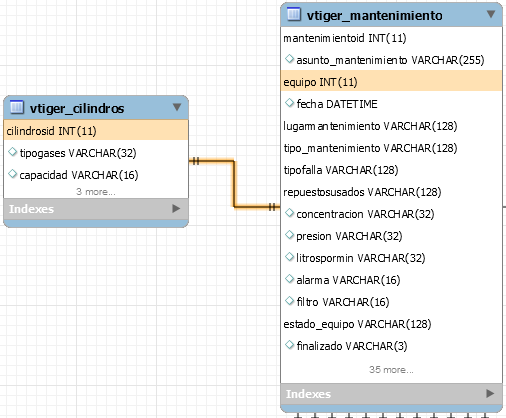The width and height of the screenshot is (506, 418).
Task: Select the orange relationship line between tables
Action: pos(234,184)
